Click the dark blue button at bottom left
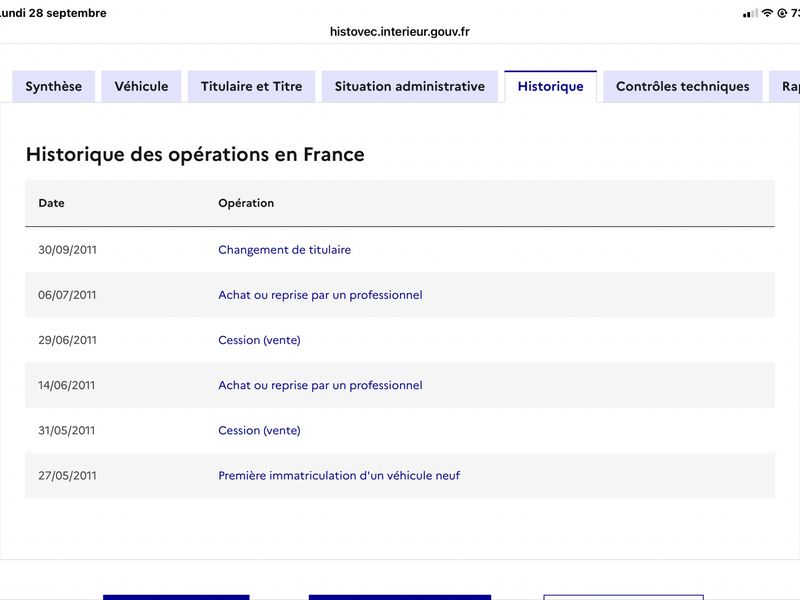 tap(176, 597)
